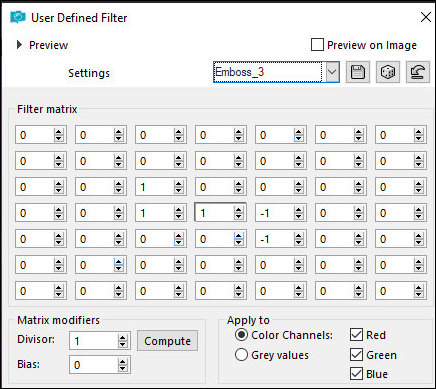Click the reset to default arrow icon
This screenshot has width=436, height=389.
tap(418, 72)
